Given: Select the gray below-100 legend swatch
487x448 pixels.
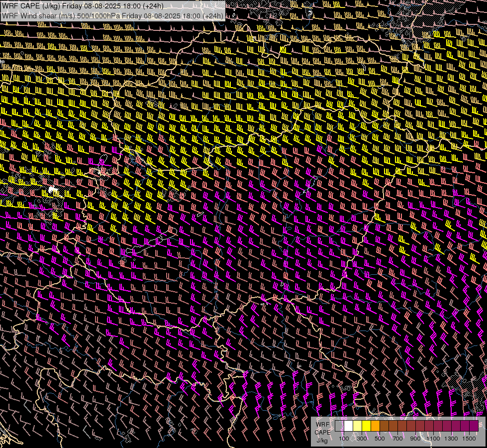Looking at the screenshot, I should click(x=339, y=426).
